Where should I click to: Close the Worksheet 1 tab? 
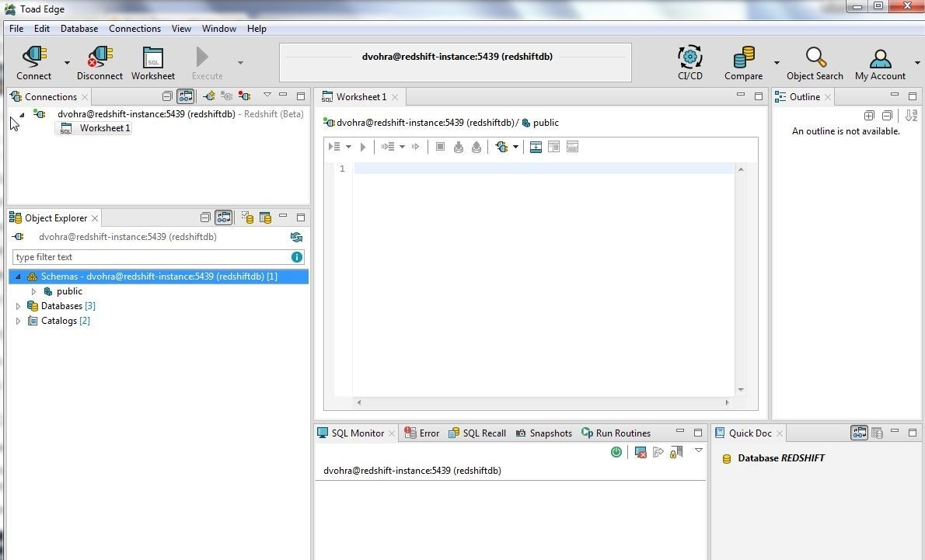(395, 96)
